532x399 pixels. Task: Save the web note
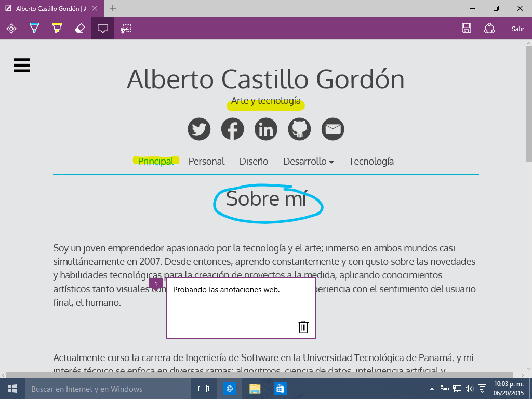click(x=467, y=29)
